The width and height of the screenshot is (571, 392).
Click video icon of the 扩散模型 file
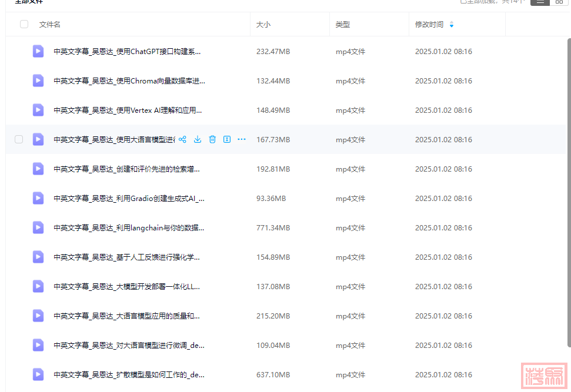pyautogui.click(x=38, y=374)
